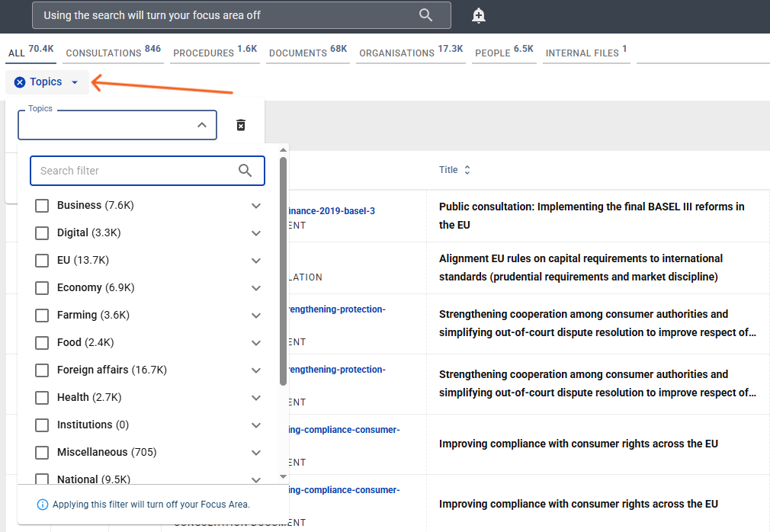Open Topics chip dropdown arrow
770x532 pixels.
click(75, 82)
